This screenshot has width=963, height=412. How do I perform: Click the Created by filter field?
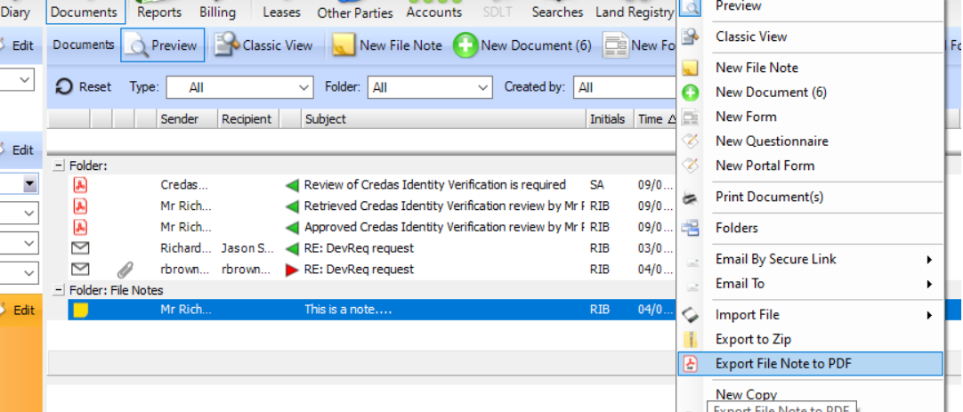pos(625,88)
